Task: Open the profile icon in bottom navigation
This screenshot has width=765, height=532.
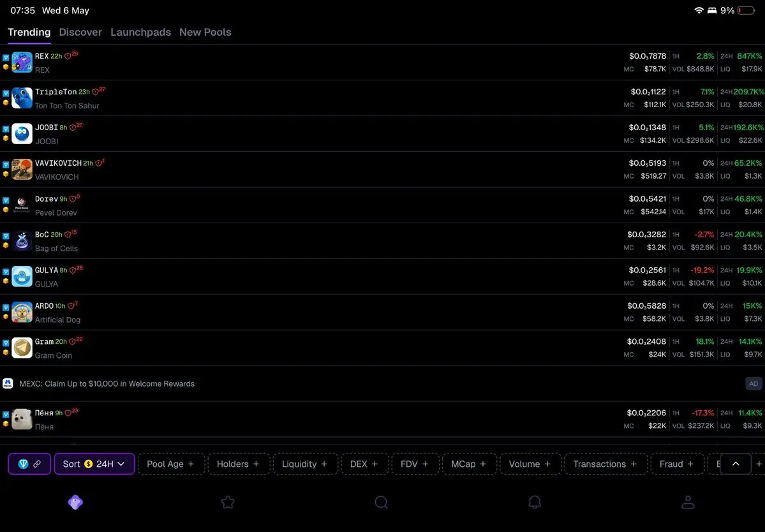Action: pos(688,502)
